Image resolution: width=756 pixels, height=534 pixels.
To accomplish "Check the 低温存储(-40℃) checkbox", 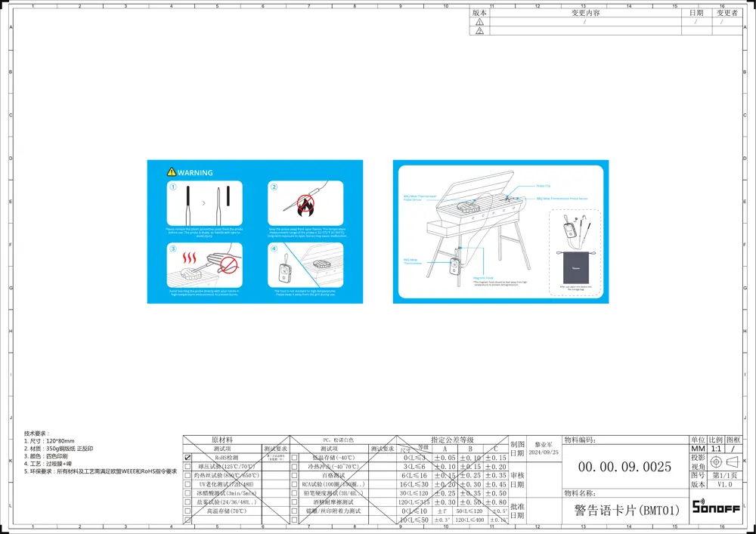I will 295,458.
